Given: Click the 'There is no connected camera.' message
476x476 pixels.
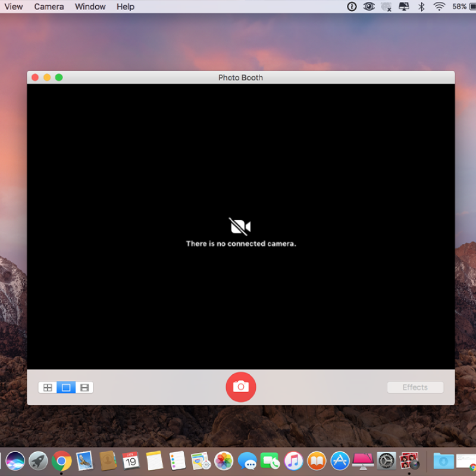Looking at the screenshot, I should (x=241, y=243).
